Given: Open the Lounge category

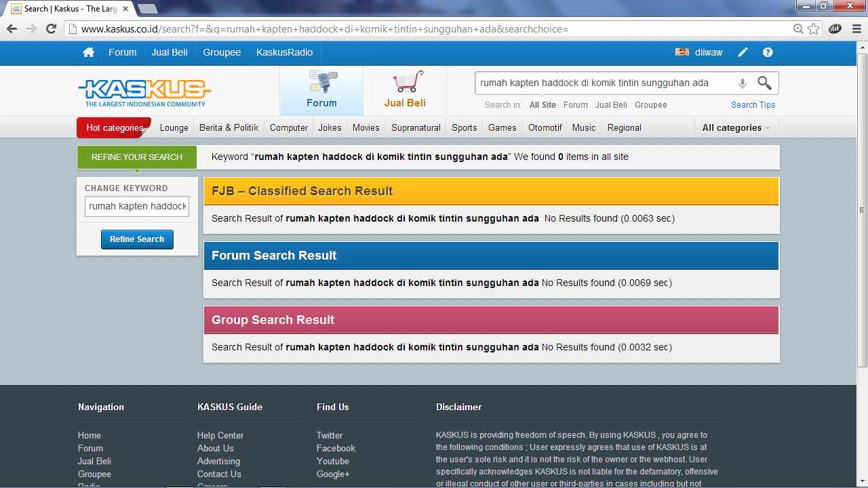Looking at the screenshot, I should pyautogui.click(x=174, y=127).
